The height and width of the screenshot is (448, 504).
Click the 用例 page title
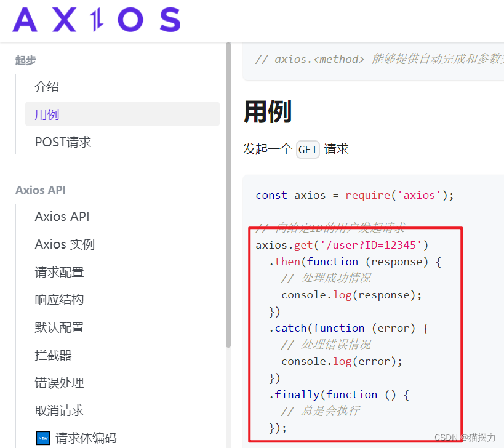click(x=268, y=111)
